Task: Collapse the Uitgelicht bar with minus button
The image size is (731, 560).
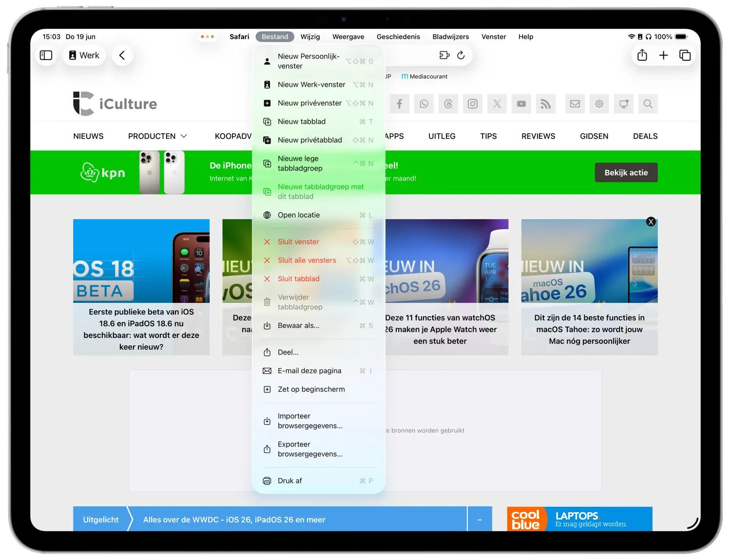Action: (x=480, y=520)
